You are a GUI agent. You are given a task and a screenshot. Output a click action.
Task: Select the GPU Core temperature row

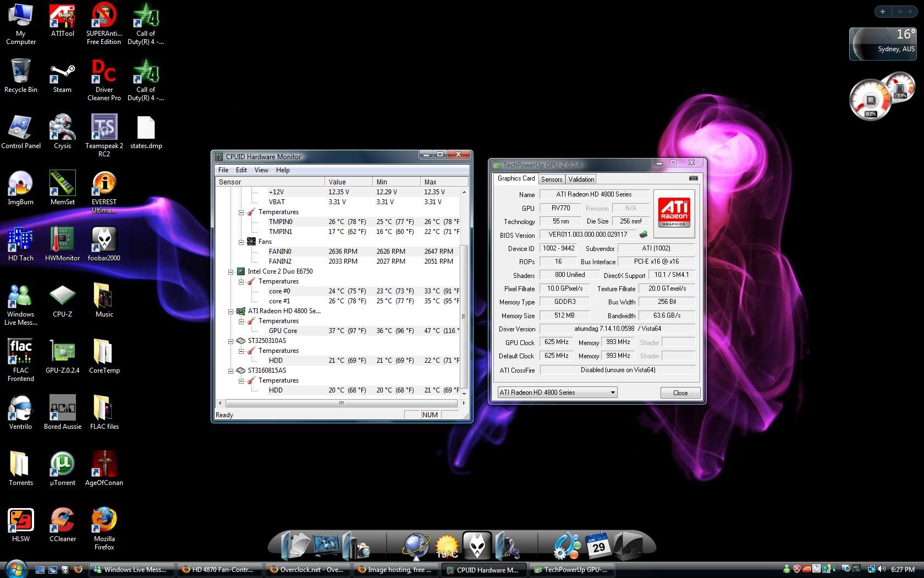[x=338, y=331]
